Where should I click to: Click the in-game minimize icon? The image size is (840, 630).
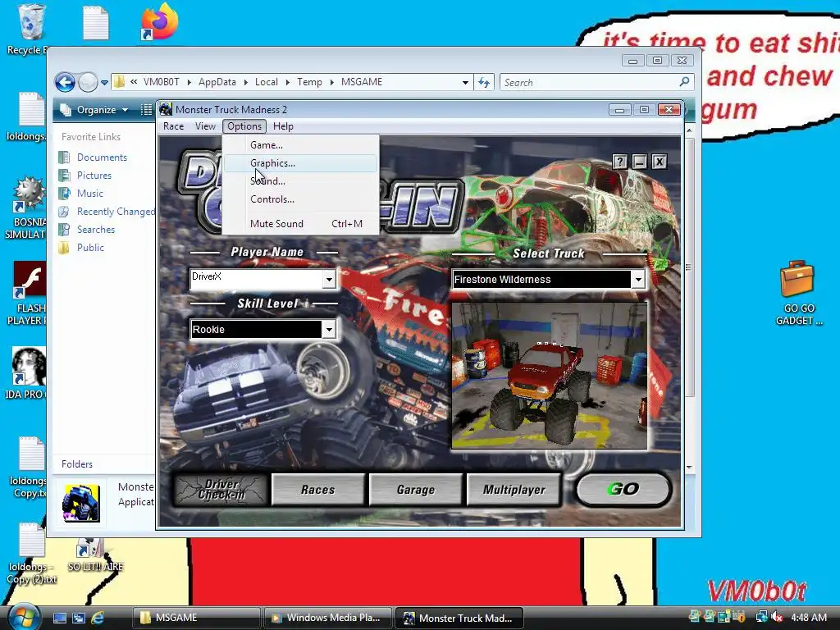coord(640,162)
